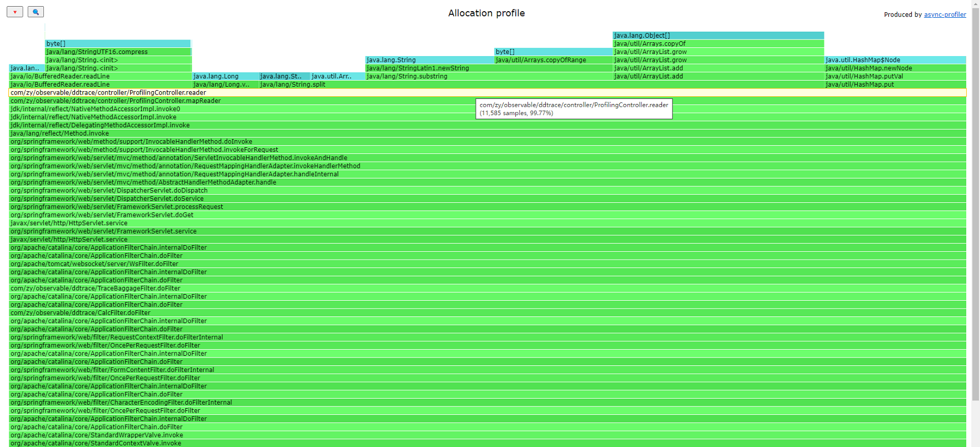The width and height of the screenshot is (980, 447).
Task: Click the java/lang/String.split frame
Action: click(541, 85)
